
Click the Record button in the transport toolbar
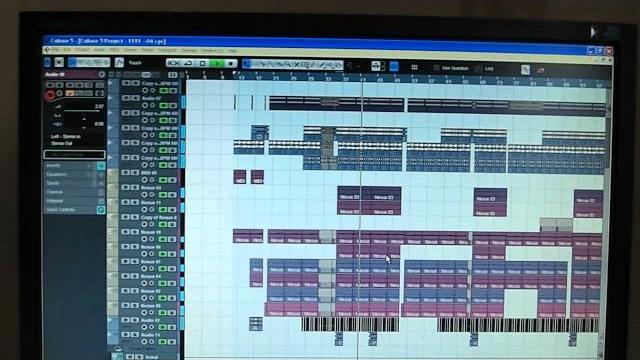[231, 63]
